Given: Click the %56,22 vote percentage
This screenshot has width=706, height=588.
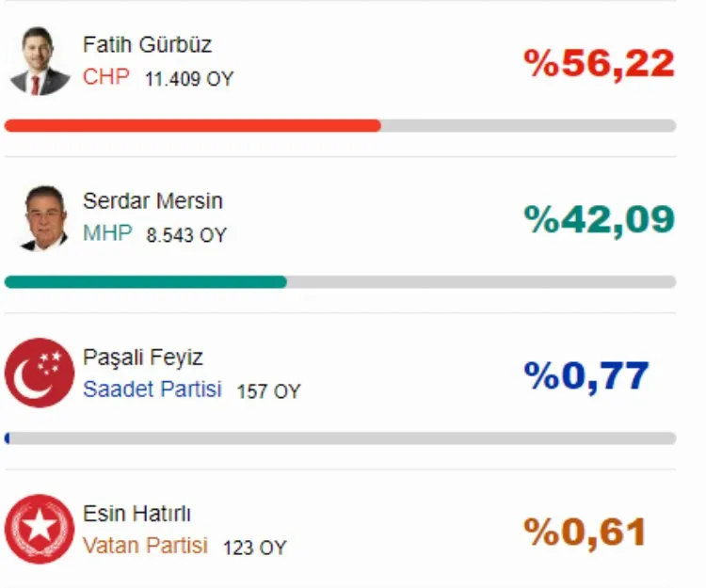Looking at the screenshot, I should pyautogui.click(x=600, y=64).
